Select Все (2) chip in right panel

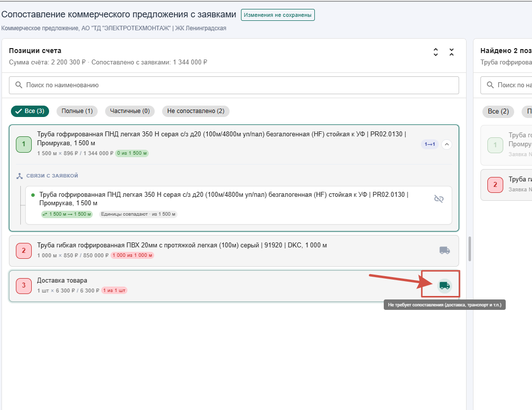point(498,112)
